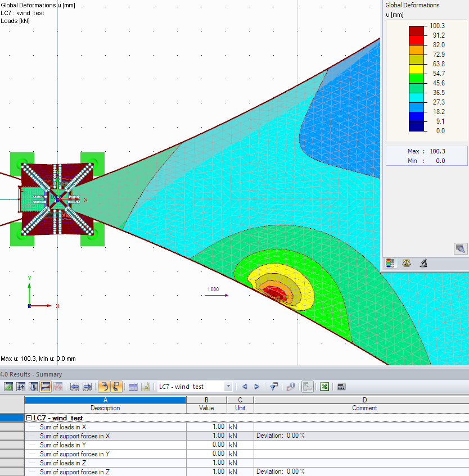Open the microscope filter tab
The width and height of the screenshot is (469, 476).
click(423, 263)
